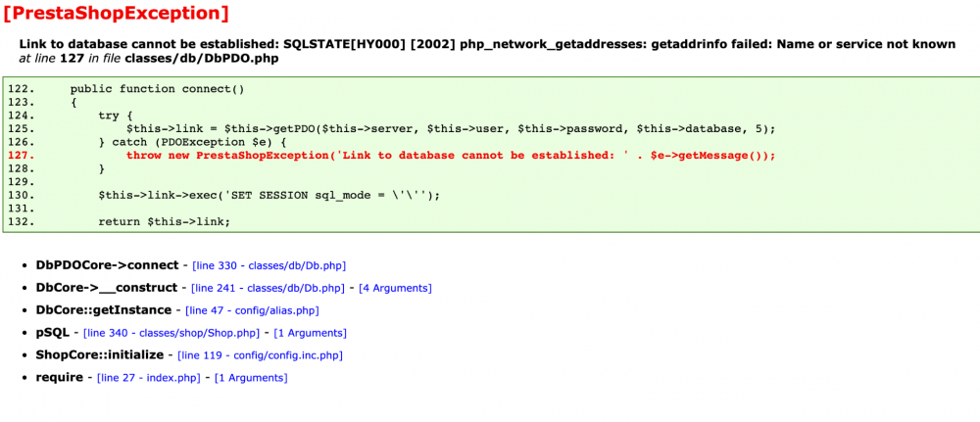Open the line 27 index.php link
This screenshot has width=980, height=422.
point(149,378)
